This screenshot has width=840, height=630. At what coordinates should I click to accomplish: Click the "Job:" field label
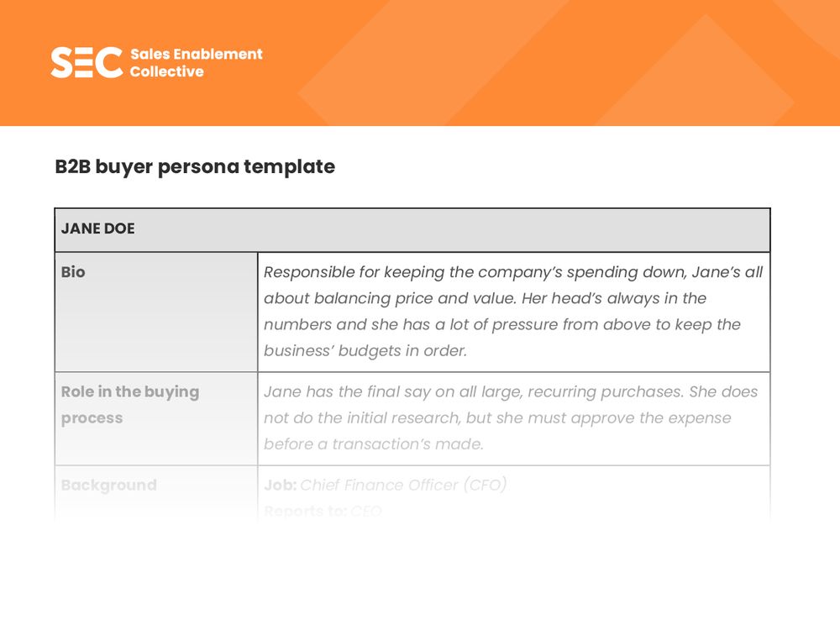click(x=280, y=485)
